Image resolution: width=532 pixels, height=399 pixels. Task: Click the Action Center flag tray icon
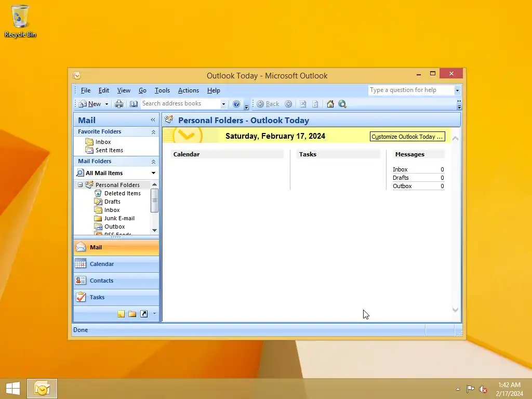(x=470, y=389)
